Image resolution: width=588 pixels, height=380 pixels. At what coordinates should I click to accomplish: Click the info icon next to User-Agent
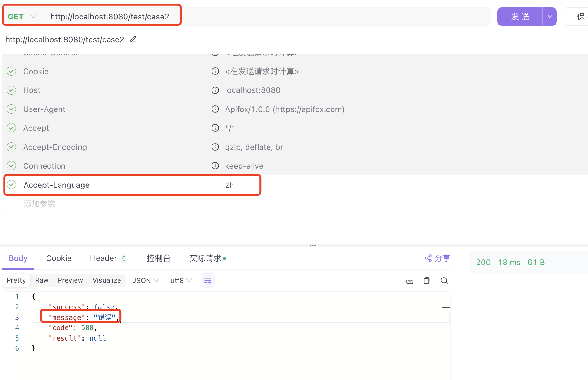215,109
